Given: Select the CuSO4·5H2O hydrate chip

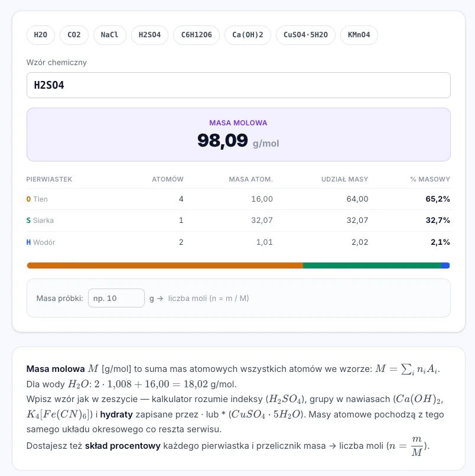Looking at the screenshot, I should coord(305,35).
